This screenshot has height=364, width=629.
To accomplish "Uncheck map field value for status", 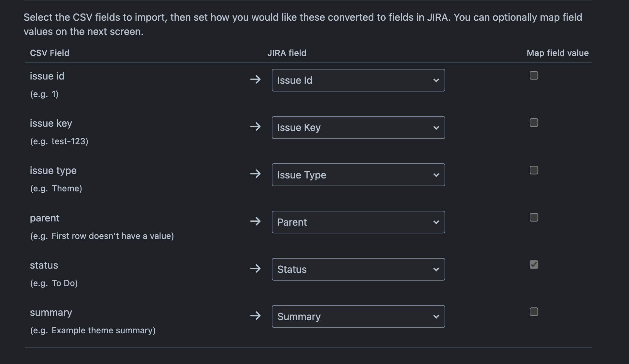I will [x=534, y=265].
